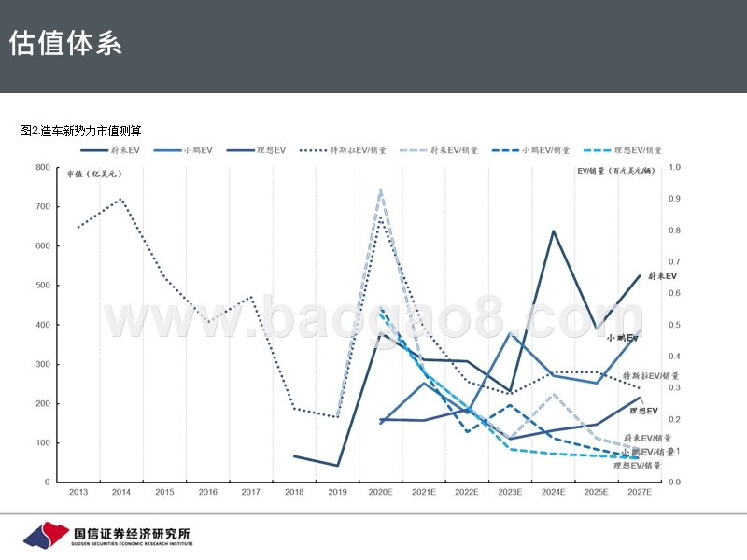Click the 0.4 value on the right axis
Screen dimensions: 747x560
[x=674, y=357]
